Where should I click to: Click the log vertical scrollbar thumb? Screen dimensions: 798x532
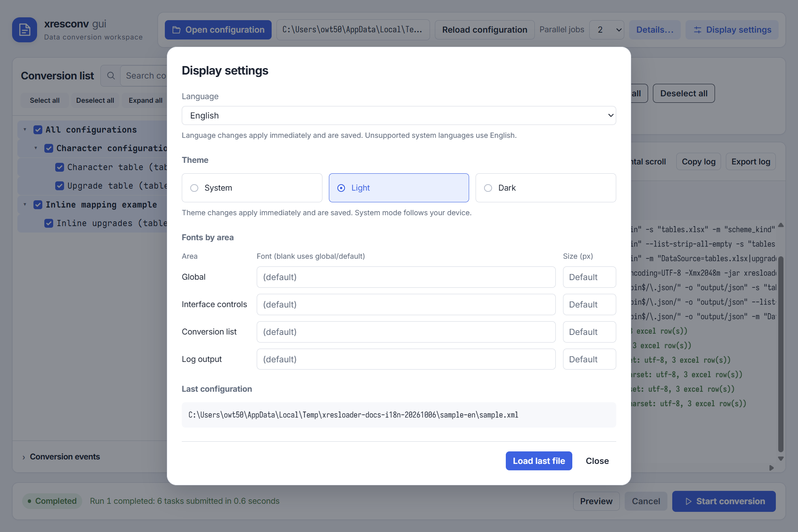[x=781, y=354]
